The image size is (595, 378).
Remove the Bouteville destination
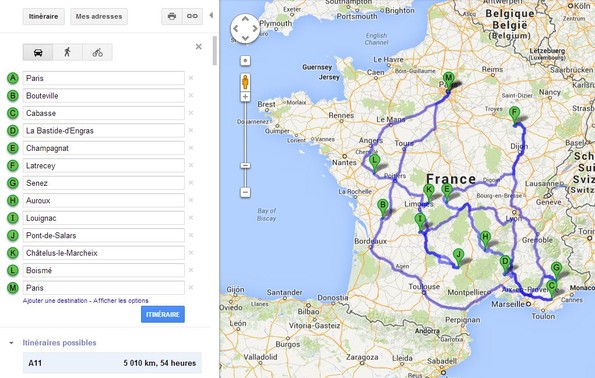click(191, 95)
